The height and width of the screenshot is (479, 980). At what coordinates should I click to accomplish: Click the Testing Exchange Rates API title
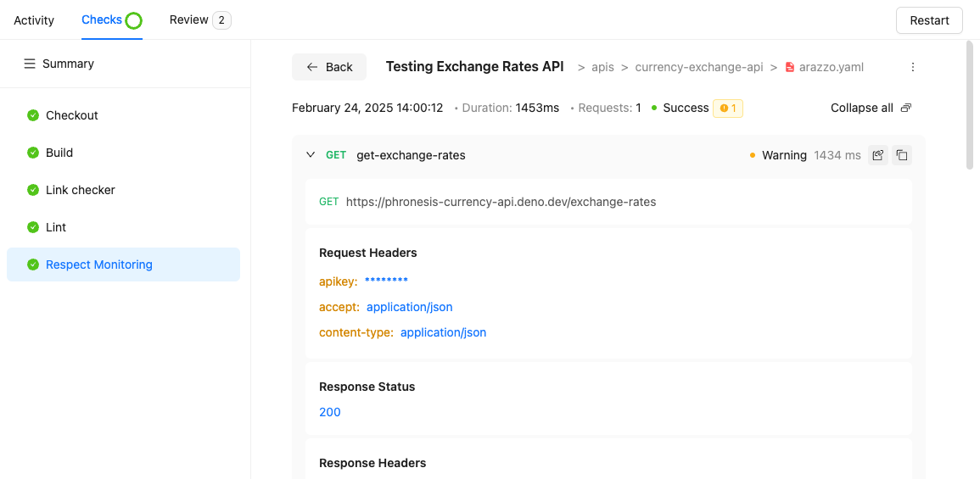[x=475, y=67]
